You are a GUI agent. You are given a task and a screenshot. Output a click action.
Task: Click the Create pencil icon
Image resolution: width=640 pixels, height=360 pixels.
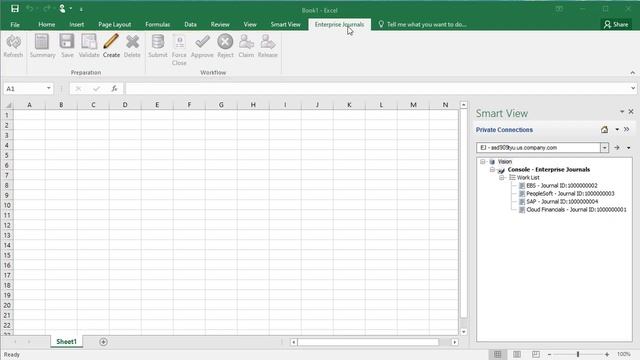111,42
